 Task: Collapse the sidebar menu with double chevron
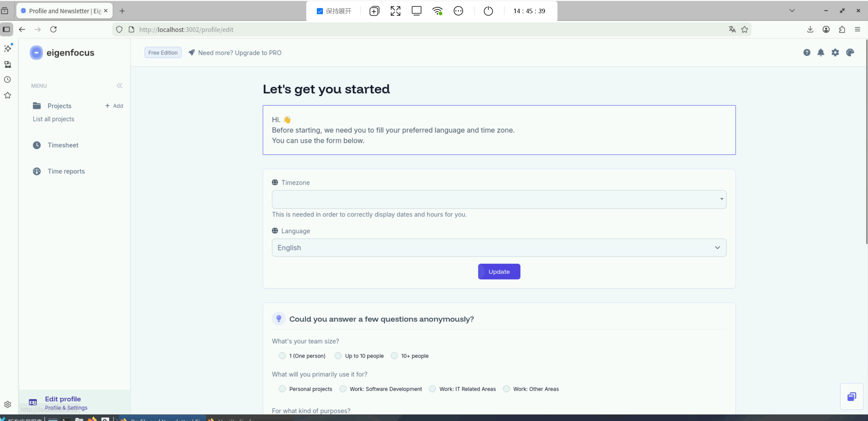tap(119, 86)
